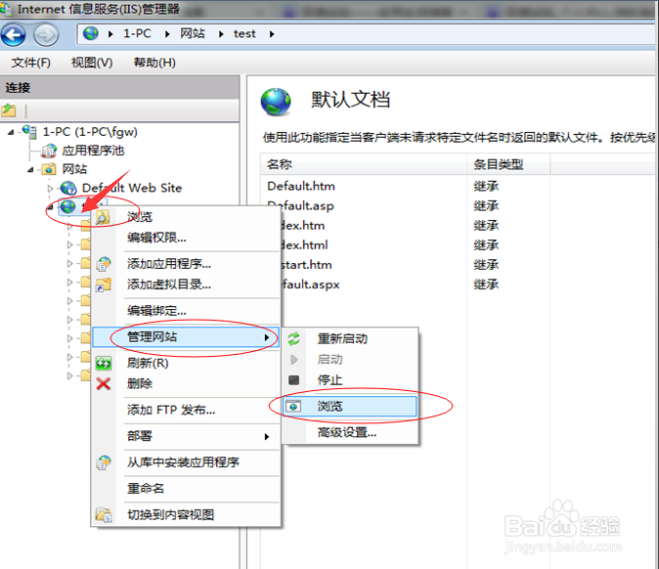Viewport: 659px width, 569px height.
Task: Expand the Default Web Site node
Action: pyautogui.click(x=50, y=188)
